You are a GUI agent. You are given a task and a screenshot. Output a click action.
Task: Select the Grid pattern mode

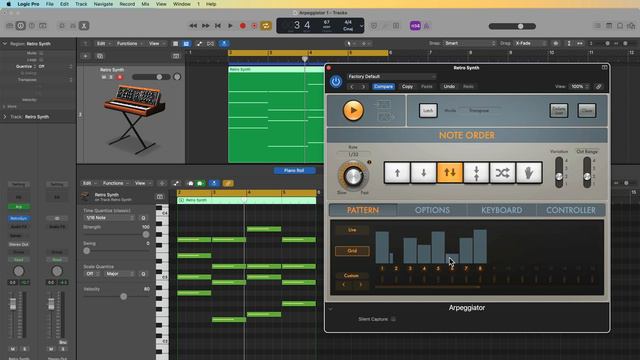(352, 251)
